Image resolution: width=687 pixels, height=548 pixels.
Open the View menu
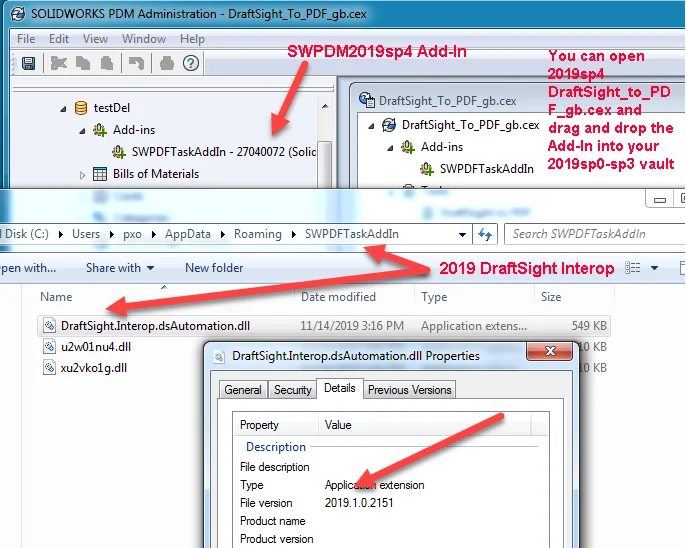click(95, 39)
